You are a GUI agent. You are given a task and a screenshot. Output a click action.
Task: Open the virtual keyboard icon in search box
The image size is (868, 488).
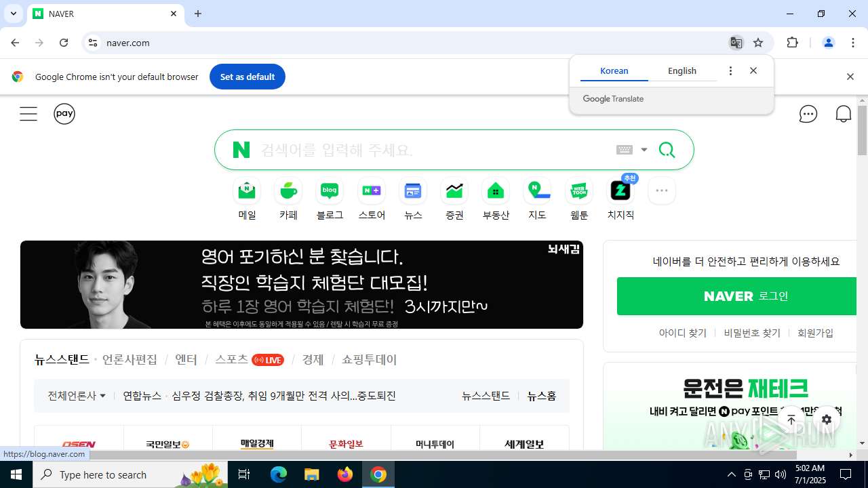tap(625, 150)
